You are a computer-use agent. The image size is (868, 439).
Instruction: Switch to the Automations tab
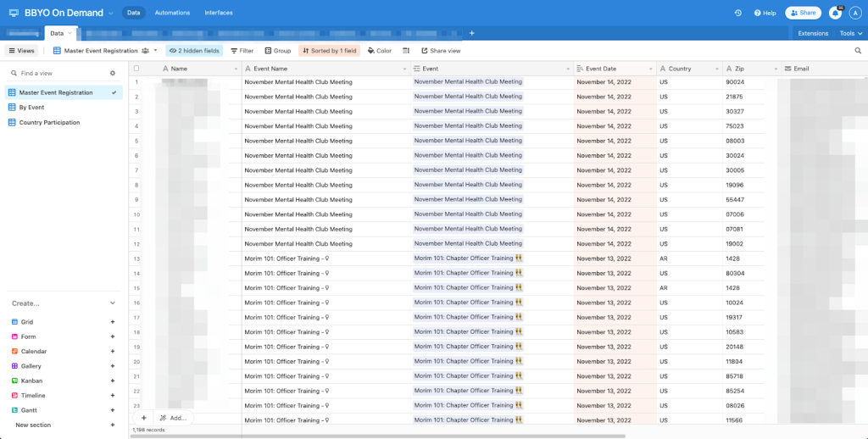point(172,13)
